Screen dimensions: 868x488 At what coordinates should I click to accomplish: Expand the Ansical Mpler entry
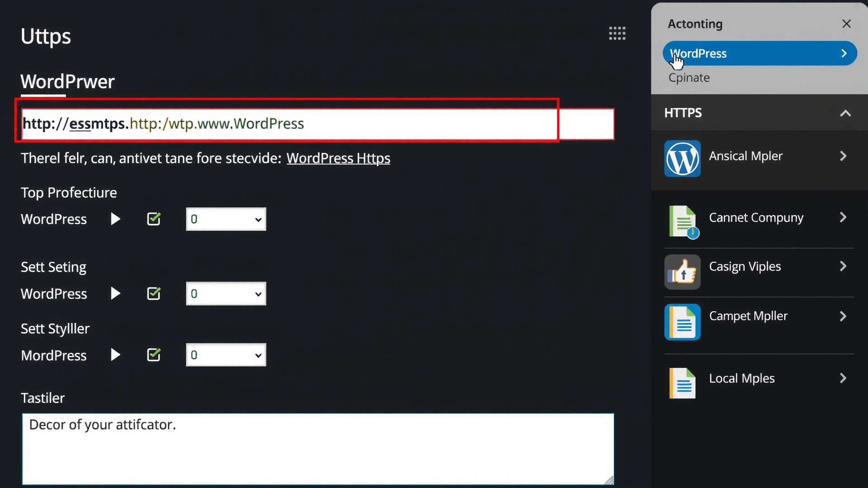point(843,156)
